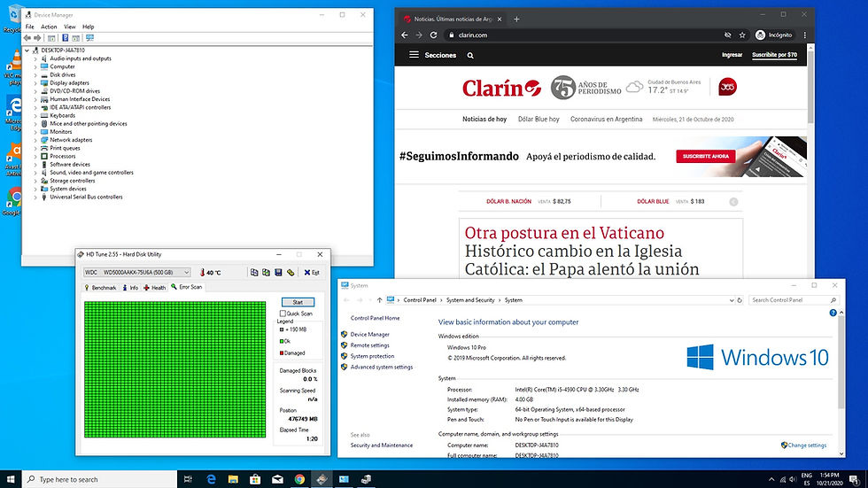This screenshot has width=868, height=488.
Task: Open Task View from the taskbar
Action: pyautogui.click(x=188, y=479)
